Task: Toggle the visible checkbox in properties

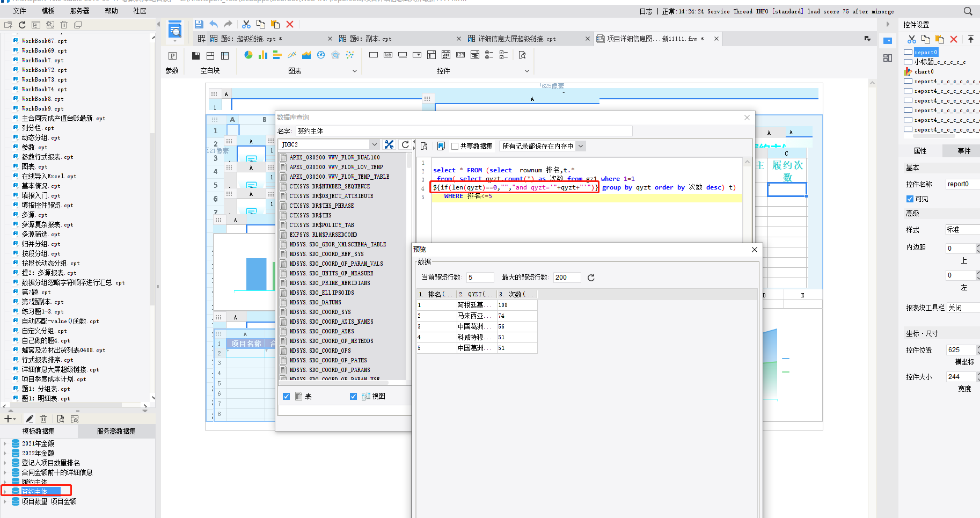Action: tap(910, 199)
